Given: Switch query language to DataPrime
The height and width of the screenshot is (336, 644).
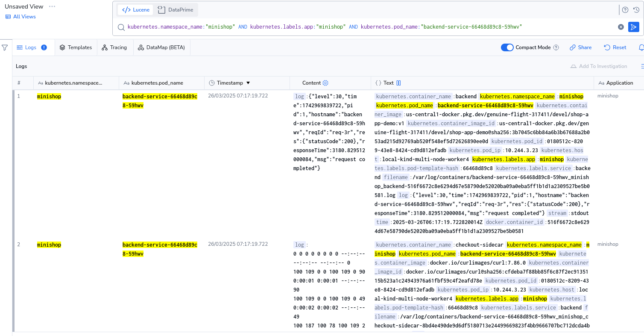Looking at the screenshot, I should 175,10.
